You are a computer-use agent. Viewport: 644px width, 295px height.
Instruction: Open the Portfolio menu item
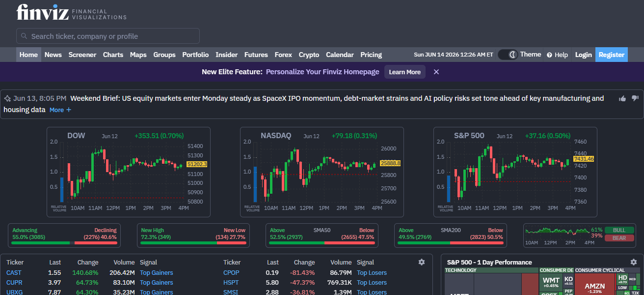[195, 55]
